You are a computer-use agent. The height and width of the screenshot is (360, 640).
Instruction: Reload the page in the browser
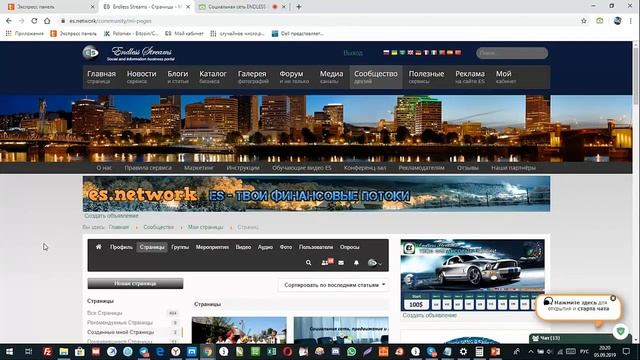pyautogui.click(x=34, y=21)
